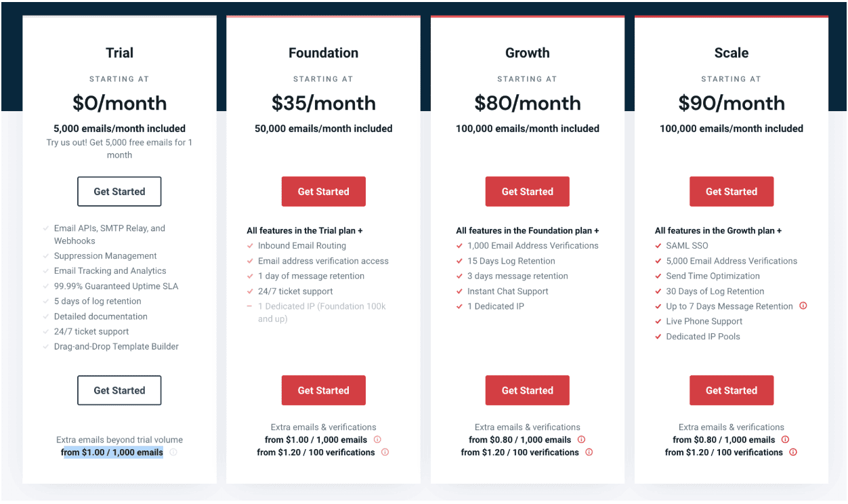Click the Instant Chat Support feature in Growth
The height and width of the screenshot is (504, 848).
[x=508, y=291]
